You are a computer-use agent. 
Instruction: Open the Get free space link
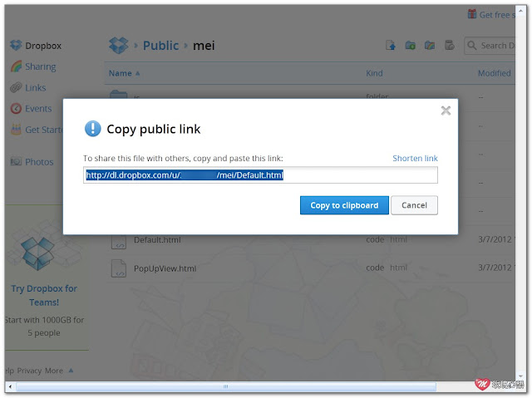coord(497,15)
